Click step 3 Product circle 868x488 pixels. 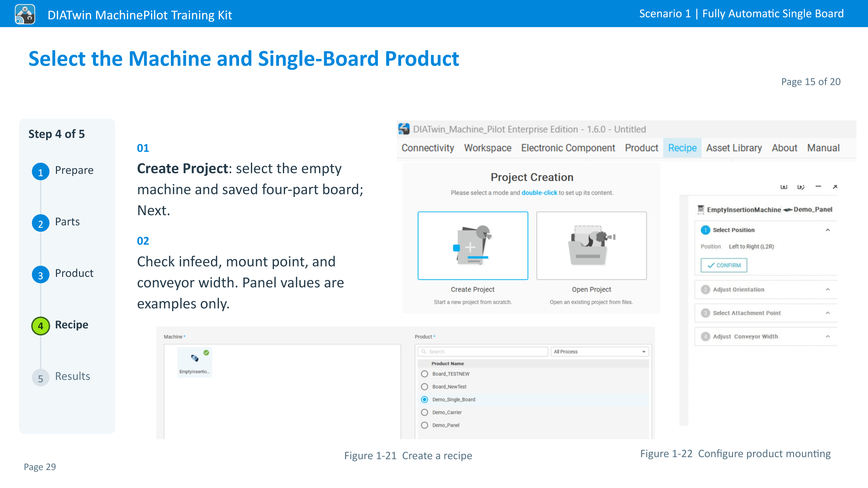(41, 274)
